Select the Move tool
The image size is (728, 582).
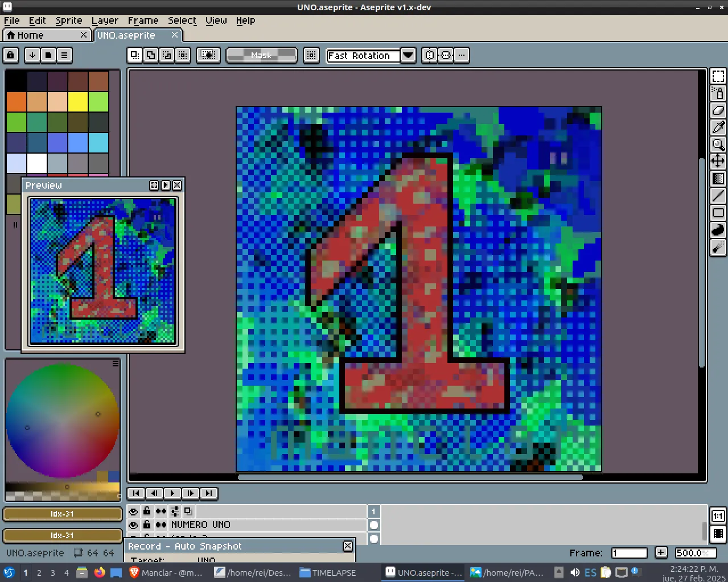[x=718, y=161]
